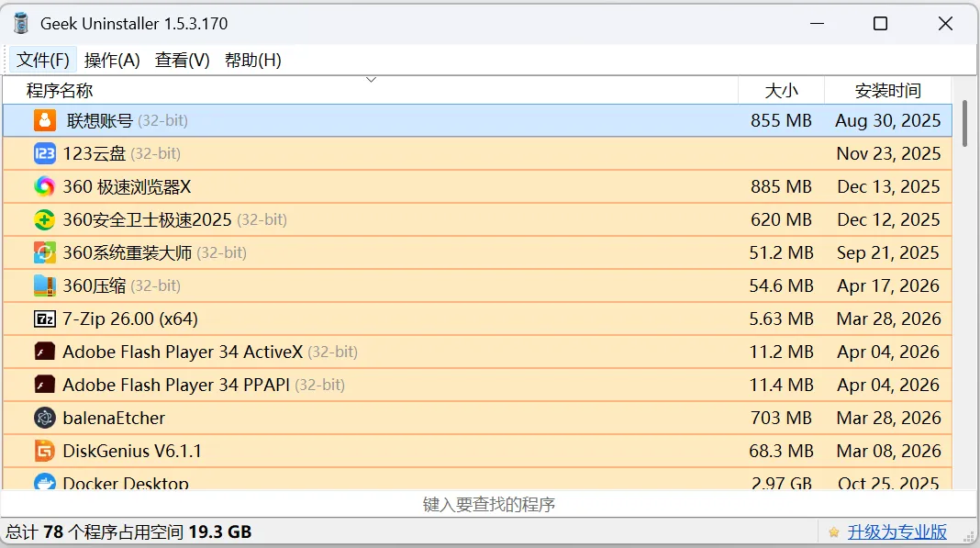Click the 360安全卫士极速2025 green icon
This screenshot has width=980, height=548.
tap(44, 219)
